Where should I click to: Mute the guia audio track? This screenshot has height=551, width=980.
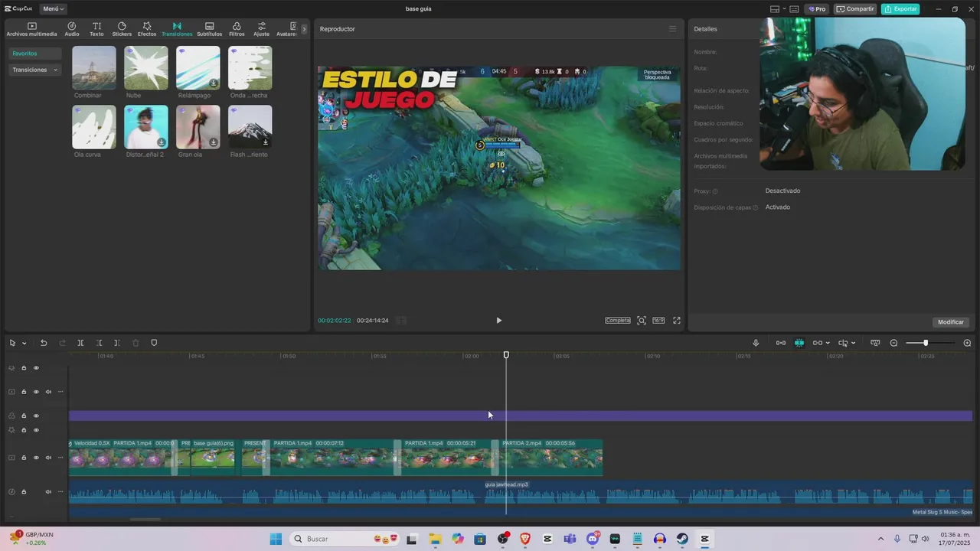point(48,491)
